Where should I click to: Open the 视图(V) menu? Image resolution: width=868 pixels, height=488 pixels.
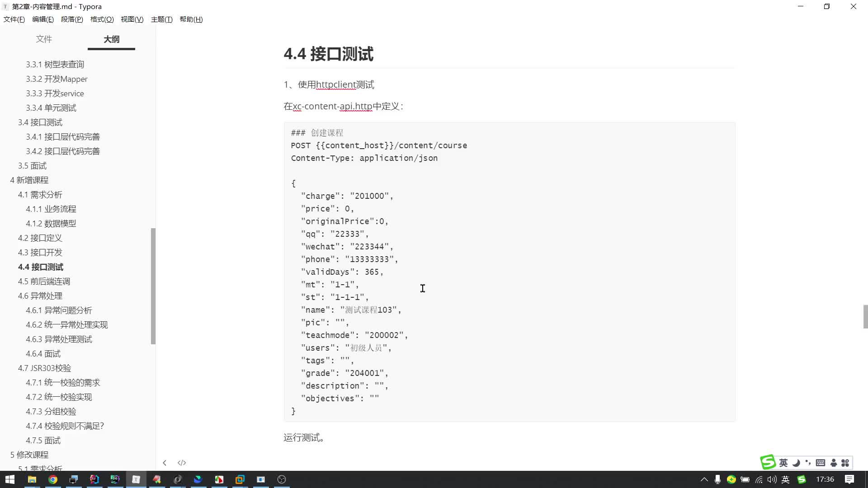click(132, 19)
